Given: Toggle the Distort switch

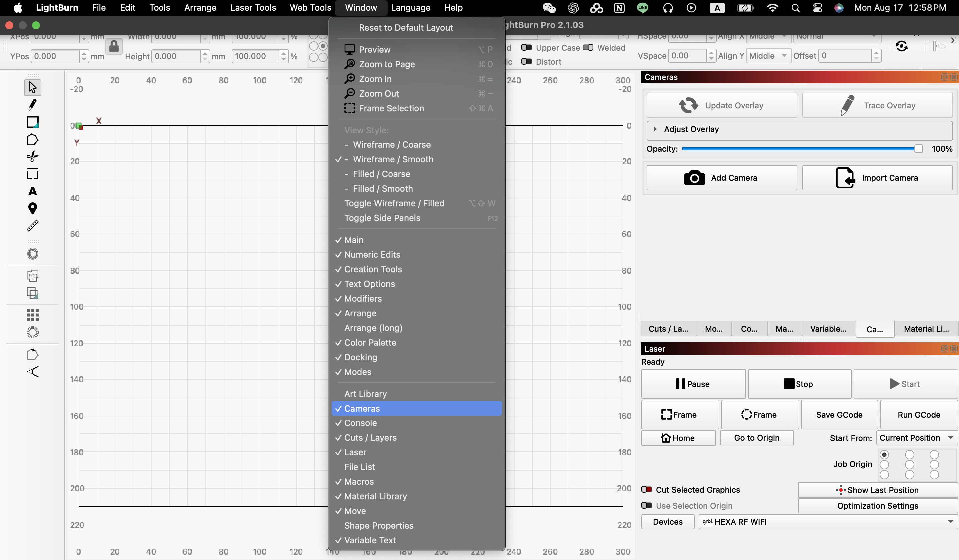Looking at the screenshot, I should (527, 62).
